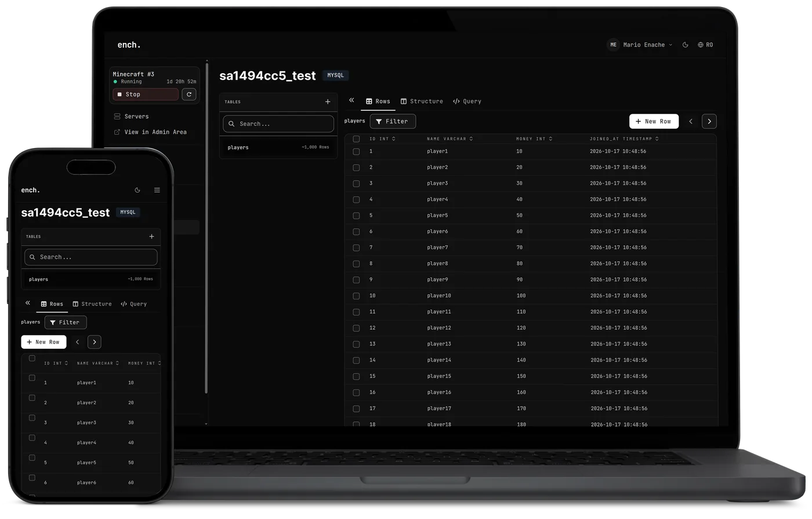Open the Query tab on laptop
The image size is (812, 519).
[x=467, y=102]
